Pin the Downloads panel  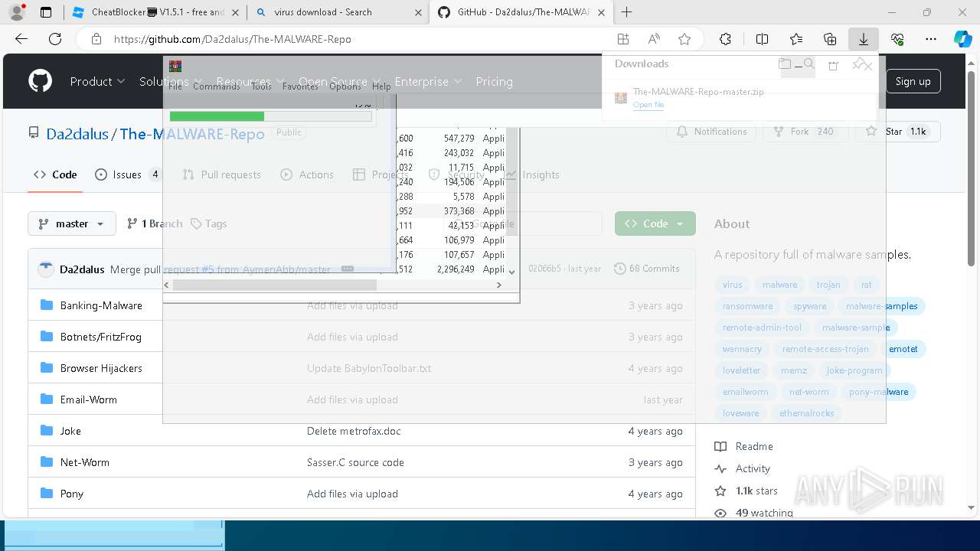[860, 64]
